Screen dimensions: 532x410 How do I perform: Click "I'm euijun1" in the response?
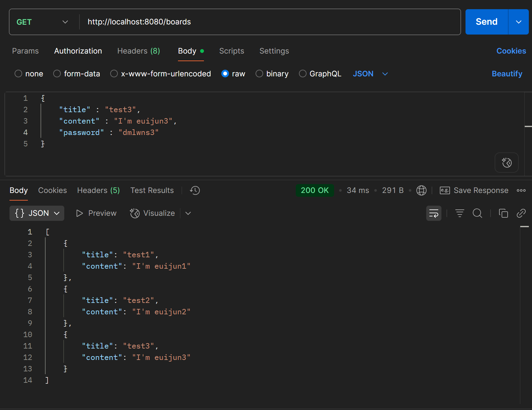161,266
